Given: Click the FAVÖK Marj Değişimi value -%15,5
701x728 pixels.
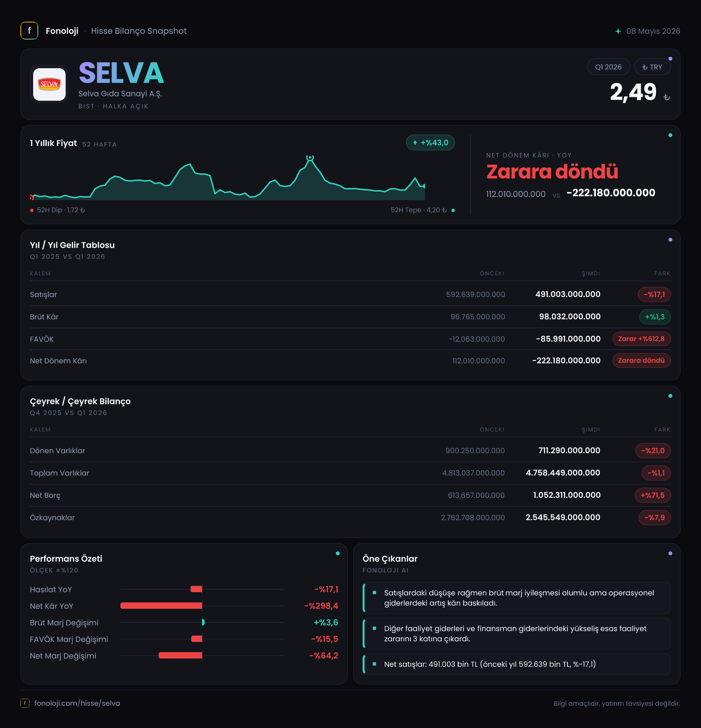Looking at the screenshot, I should pos(324,639).
